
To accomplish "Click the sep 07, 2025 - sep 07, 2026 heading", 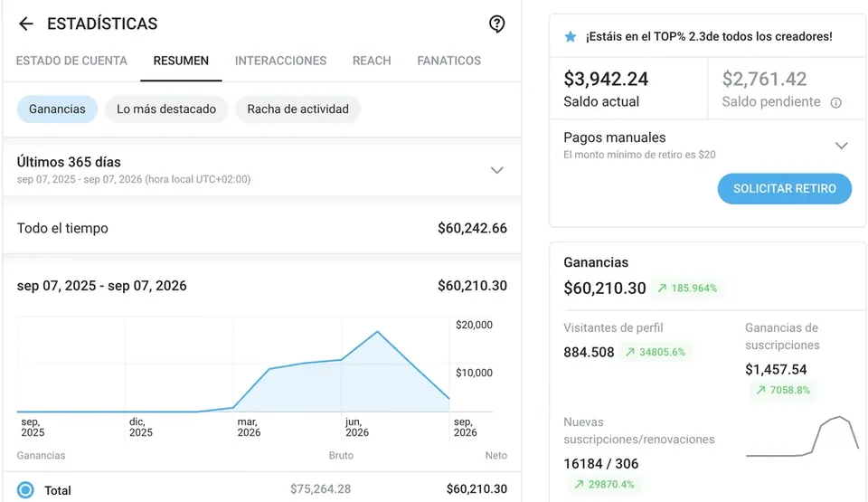I will pyautogui.click(x=102, y=286).
